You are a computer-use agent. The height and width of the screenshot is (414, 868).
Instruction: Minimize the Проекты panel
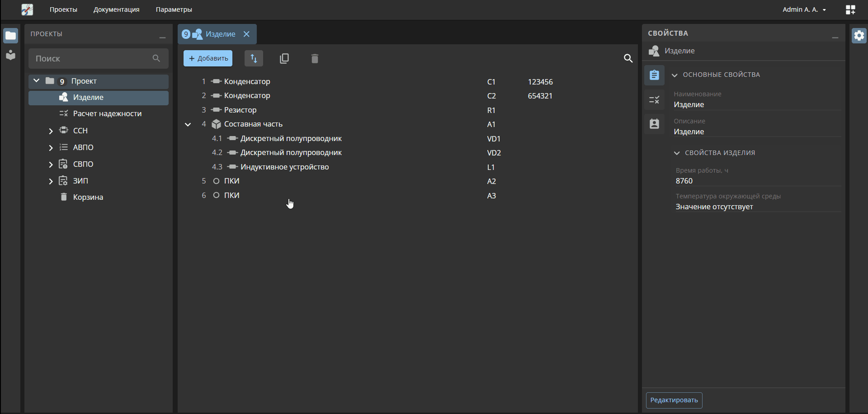point(162,37)
